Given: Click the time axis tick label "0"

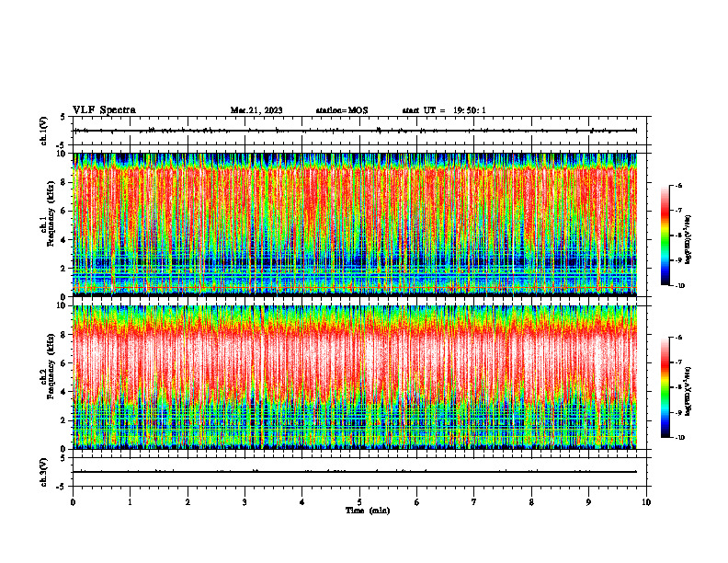Looking at the screenshot, I should coord(73,502).
